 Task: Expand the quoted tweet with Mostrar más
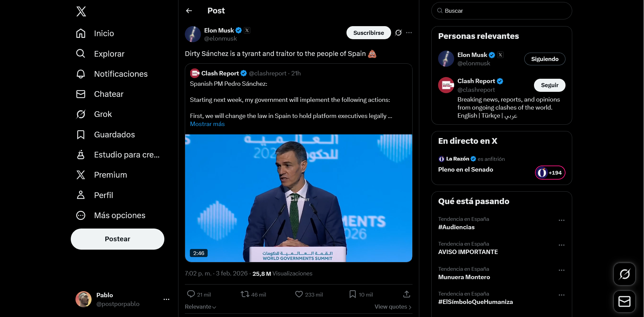coord(207,124)
